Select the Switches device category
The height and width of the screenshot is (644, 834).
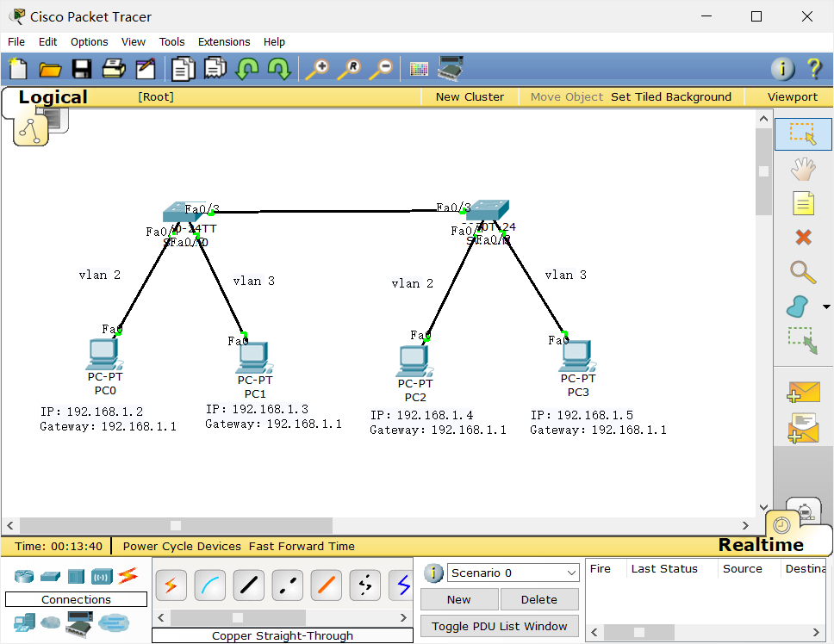(51, 576)
